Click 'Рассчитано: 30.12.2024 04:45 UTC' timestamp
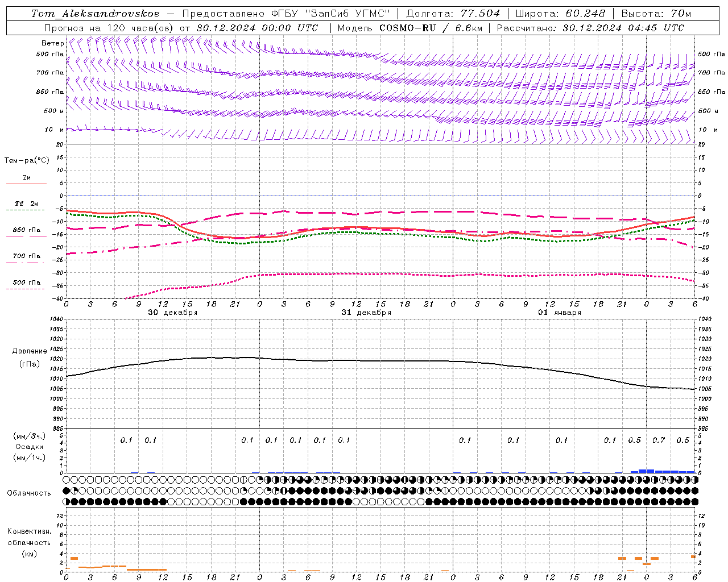The height and width of the screenshot is (582, 728). tap(590, 28)
